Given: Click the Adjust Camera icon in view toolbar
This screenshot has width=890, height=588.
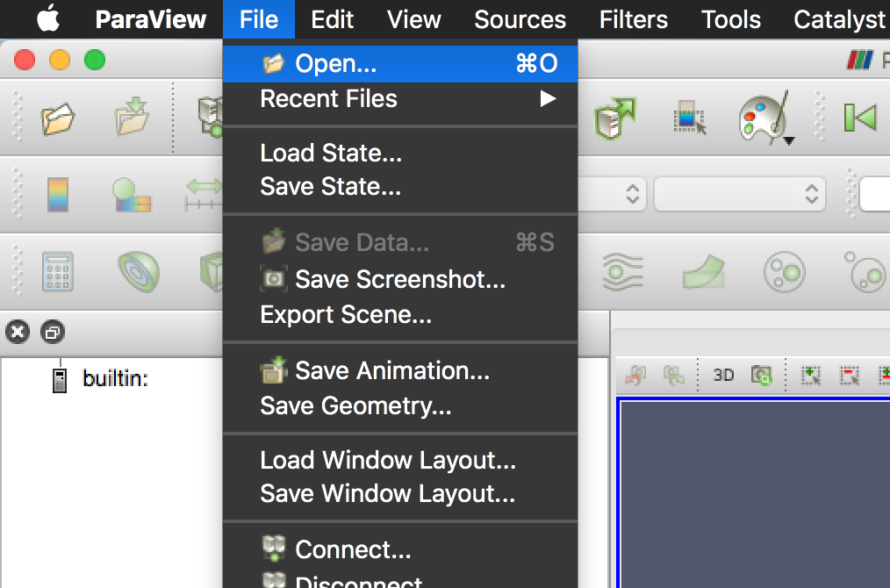Looking at the screenshot, I should point(761,375).
